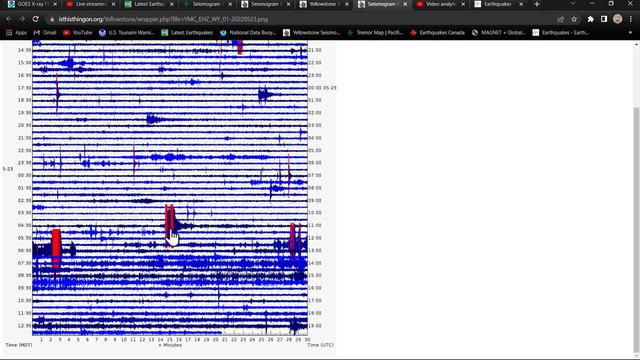Open the U.S. Tsunami Warning bookmark
The height and width of the screenshot is (360, 640).
(127, 32)
